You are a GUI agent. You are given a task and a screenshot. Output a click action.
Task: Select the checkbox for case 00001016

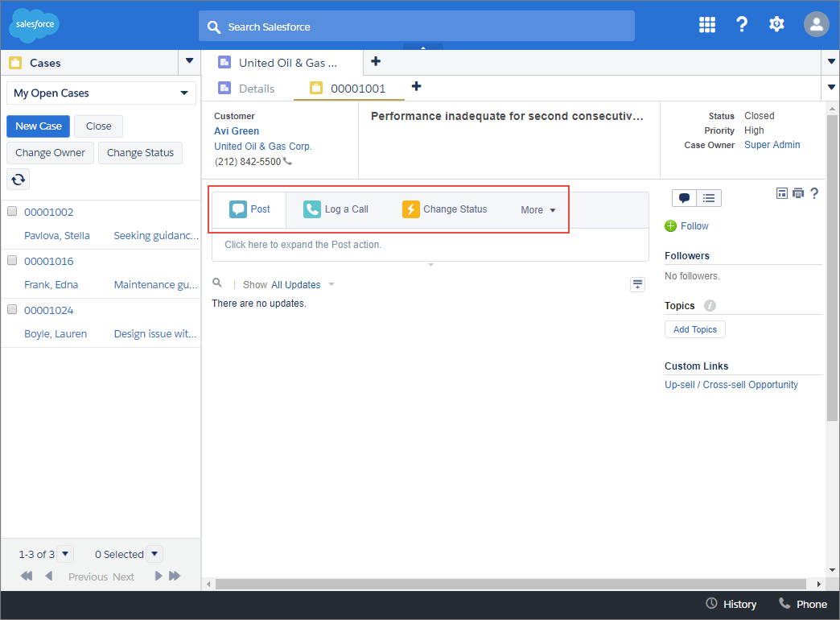(x=12, y=260)
